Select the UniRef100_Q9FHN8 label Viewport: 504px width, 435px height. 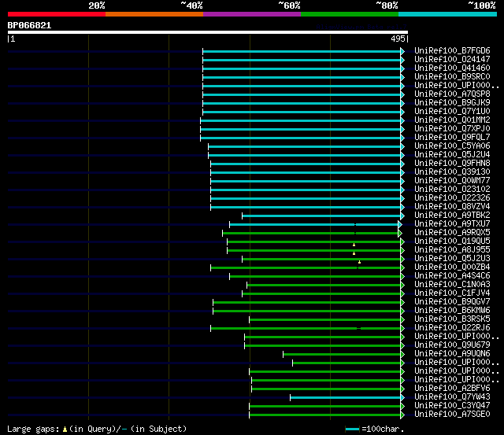(452, 164)
